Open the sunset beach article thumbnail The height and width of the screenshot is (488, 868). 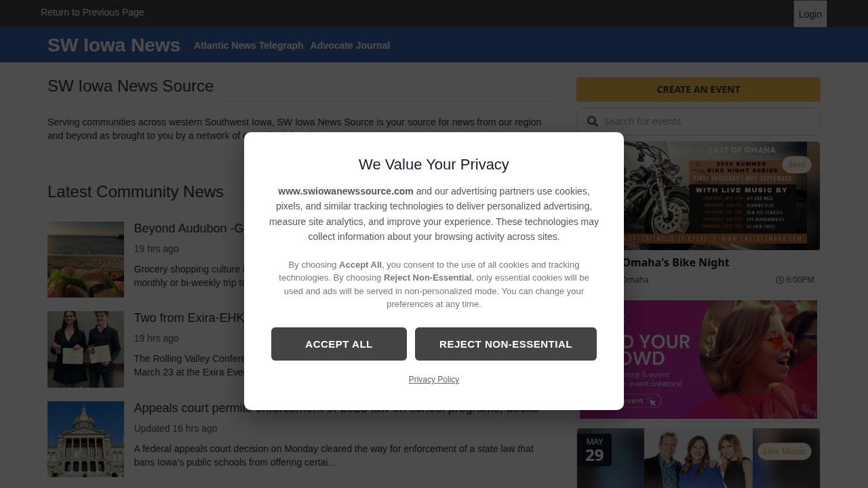tap(85, 260)
